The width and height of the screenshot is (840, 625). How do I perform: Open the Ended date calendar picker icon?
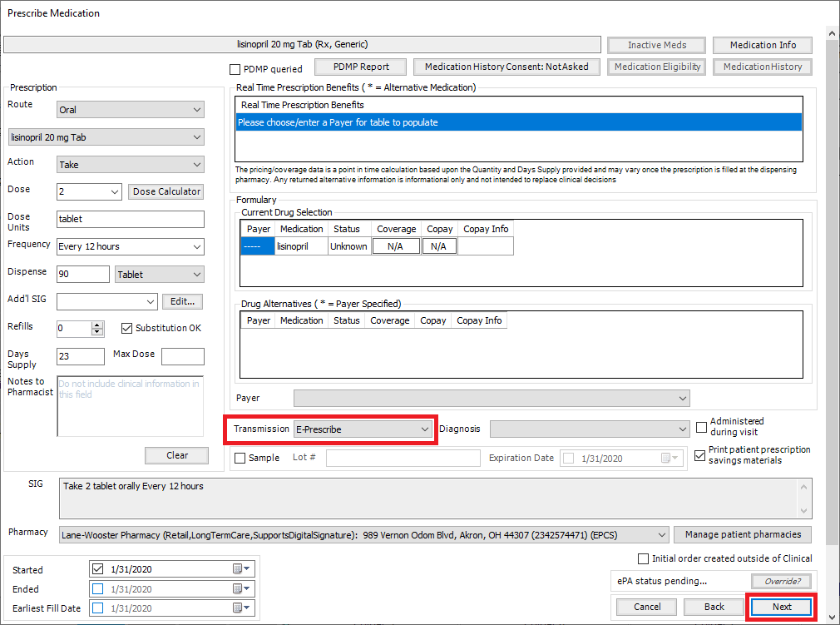(x=241, y=588)
